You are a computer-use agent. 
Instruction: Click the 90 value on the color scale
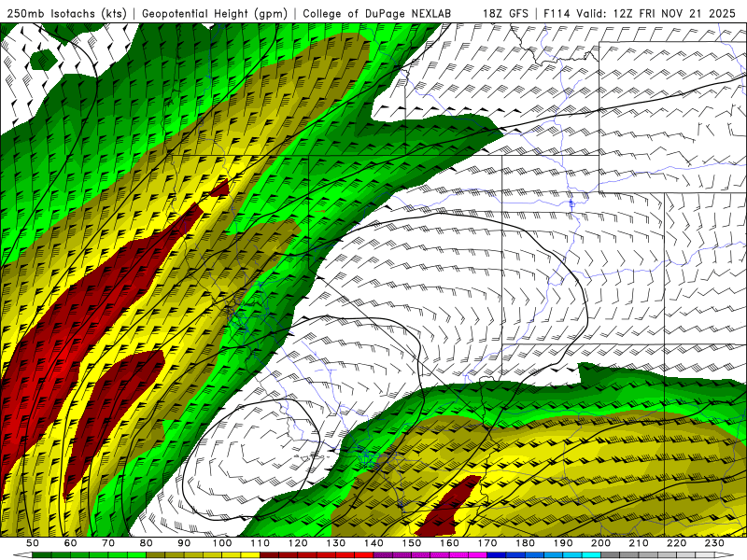pos(184,543)
